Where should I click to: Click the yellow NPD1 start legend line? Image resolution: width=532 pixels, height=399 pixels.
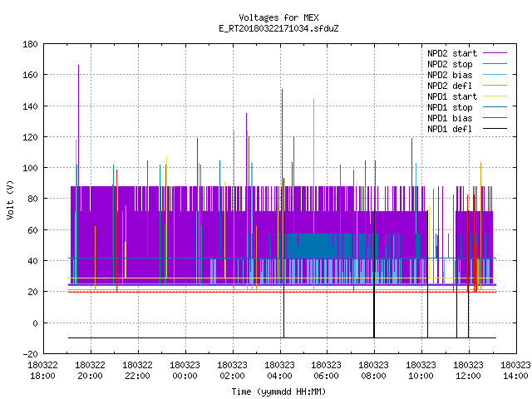[x=495, y=96]
